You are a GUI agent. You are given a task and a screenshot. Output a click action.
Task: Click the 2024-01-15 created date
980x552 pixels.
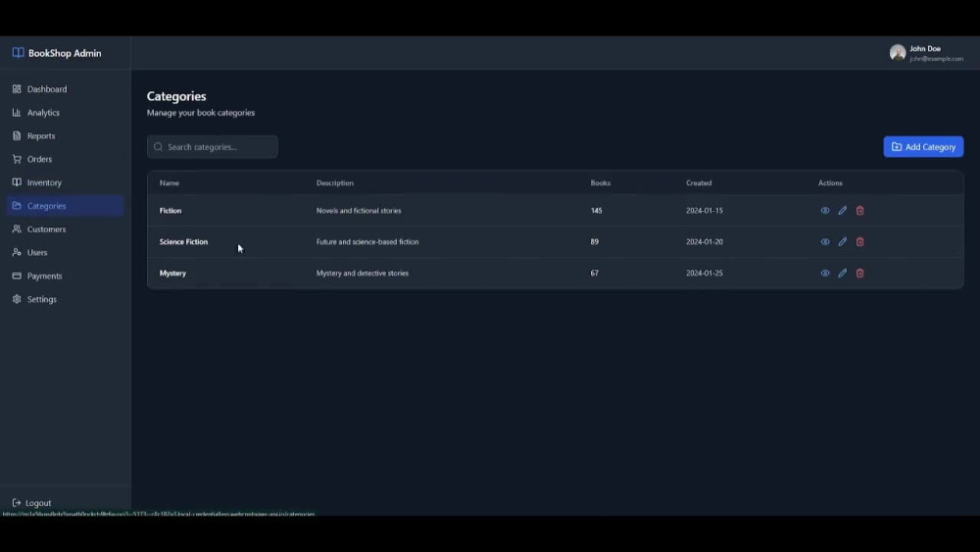[705, 211]
